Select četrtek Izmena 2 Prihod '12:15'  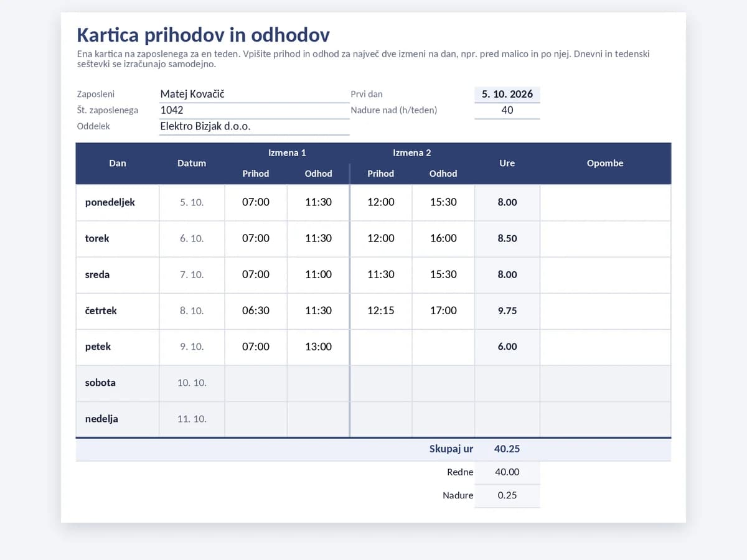pyautogui.click(x=381, y=311)
